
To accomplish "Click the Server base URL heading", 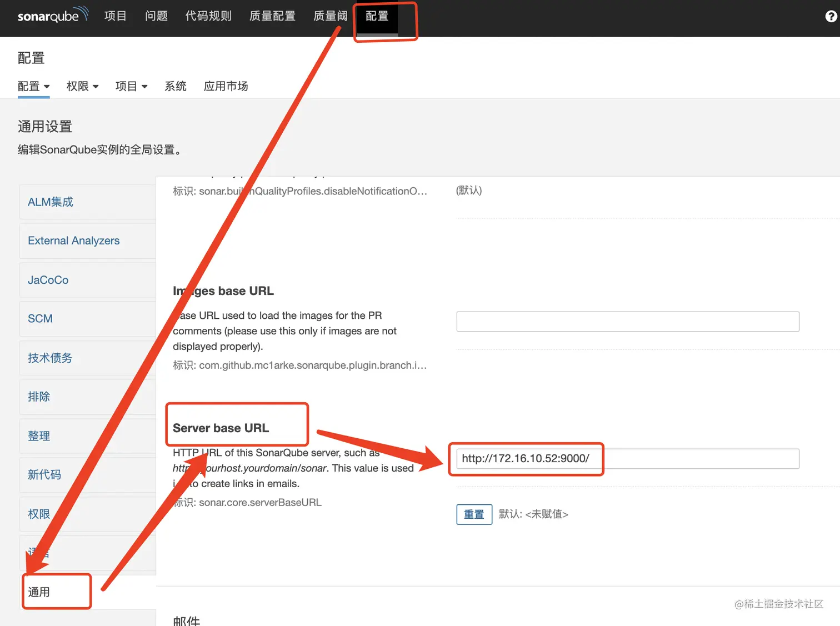I will coord(221,428).
